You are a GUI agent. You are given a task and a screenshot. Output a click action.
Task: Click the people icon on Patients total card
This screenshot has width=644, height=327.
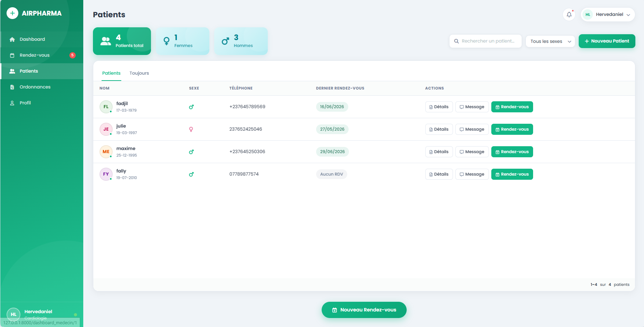pyautogui.click(x=105, y=41)
